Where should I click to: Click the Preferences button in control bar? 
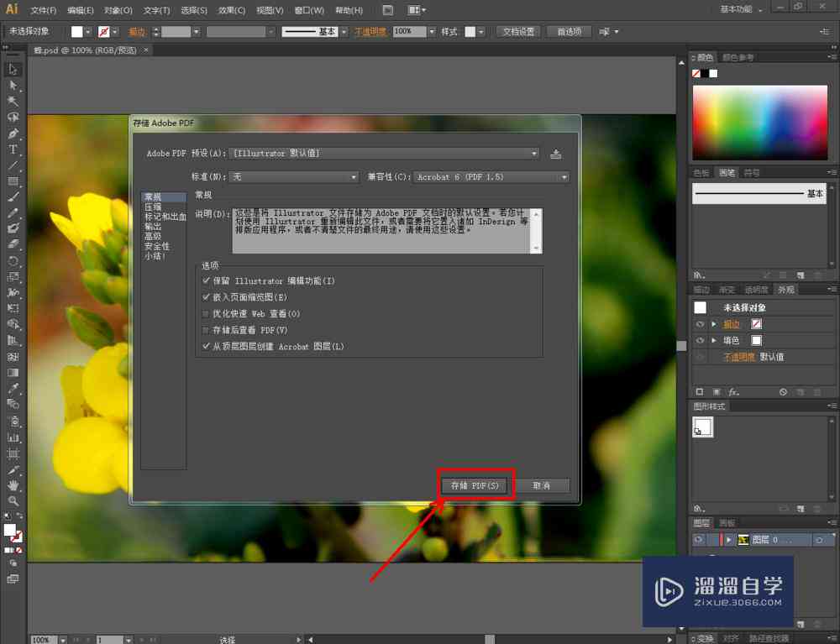pyautogui.click(x=569, y=32)
